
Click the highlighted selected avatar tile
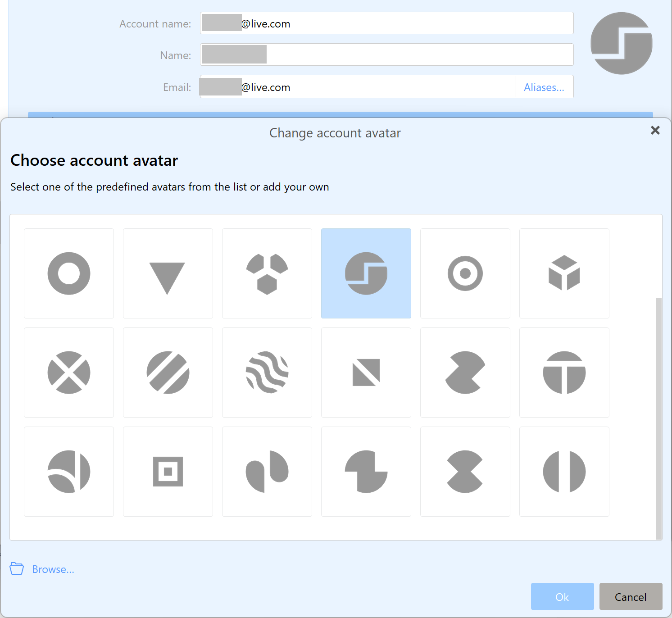tap(366, 273)
